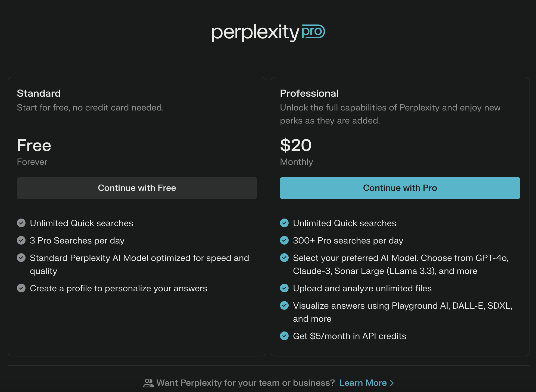
Task: Click the checkmark beside Visualize answers using Playground AI
Action: click(284, 305)
